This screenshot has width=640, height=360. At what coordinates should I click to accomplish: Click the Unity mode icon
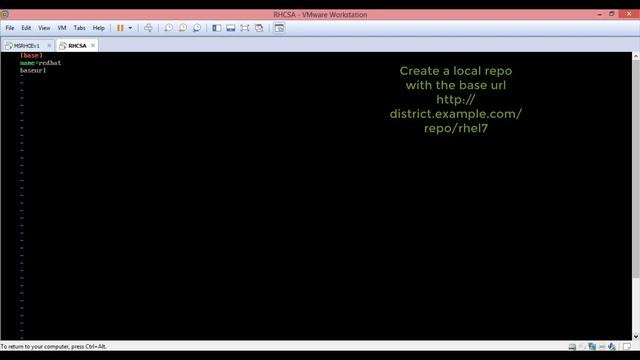click(x=259, y=28)
